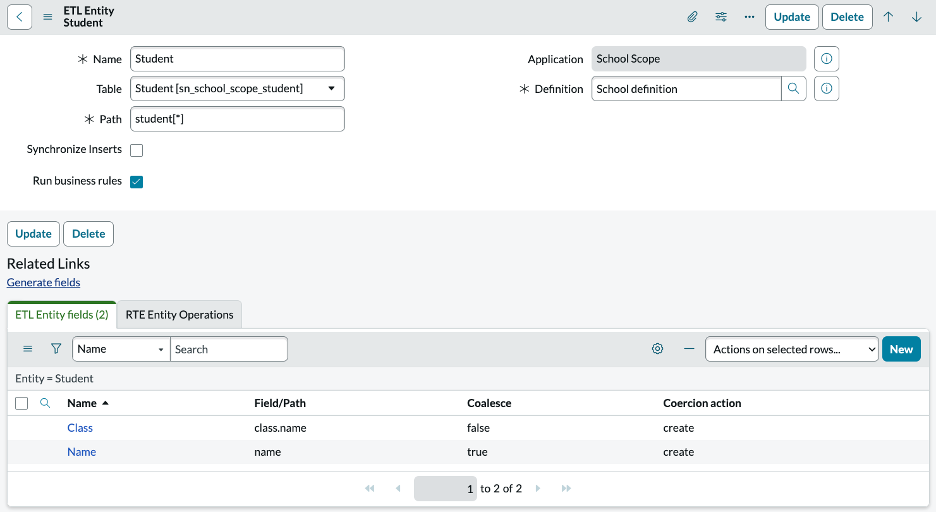Click the Field/Path column header

point(280,403)
